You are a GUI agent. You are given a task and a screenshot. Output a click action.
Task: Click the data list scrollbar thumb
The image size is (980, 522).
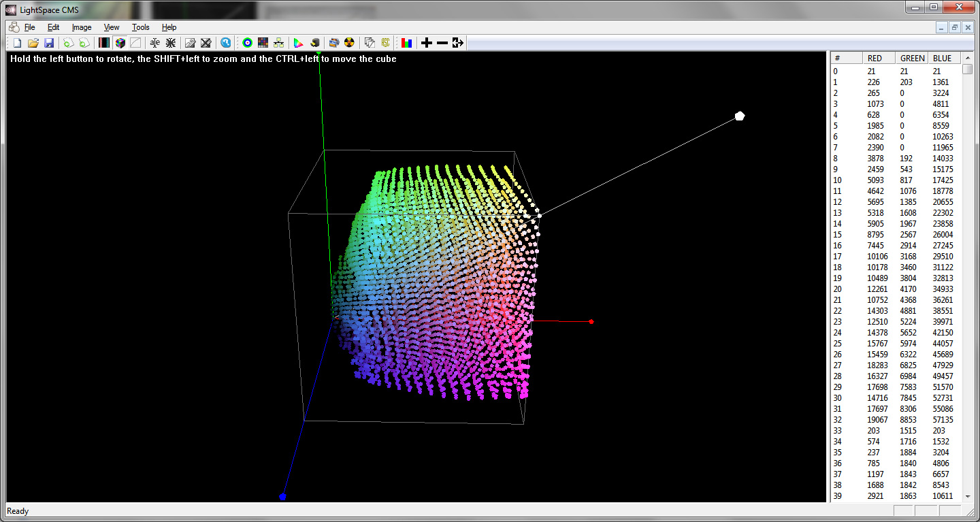967,69
